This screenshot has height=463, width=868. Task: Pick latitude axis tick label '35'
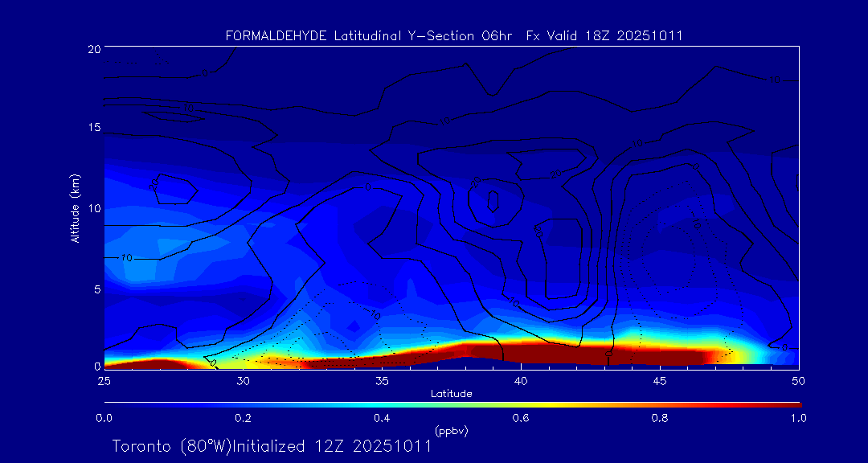coord(382,380)
